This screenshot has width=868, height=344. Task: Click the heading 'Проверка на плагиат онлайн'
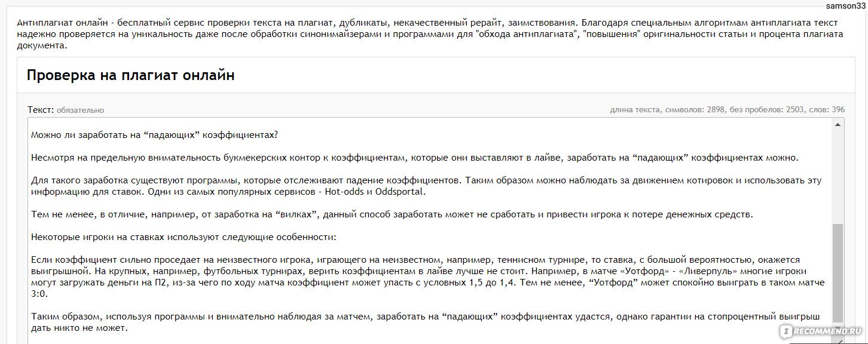[131, 75]
